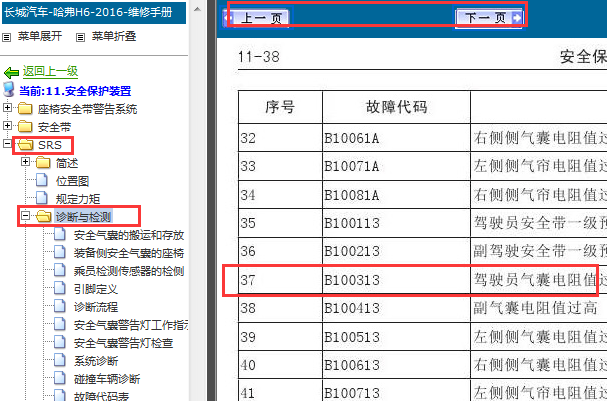607x401 pixels.
Task: Collapse the 诊断与检测 tree node
Action: pyautogui.click(x=26, y=216)
